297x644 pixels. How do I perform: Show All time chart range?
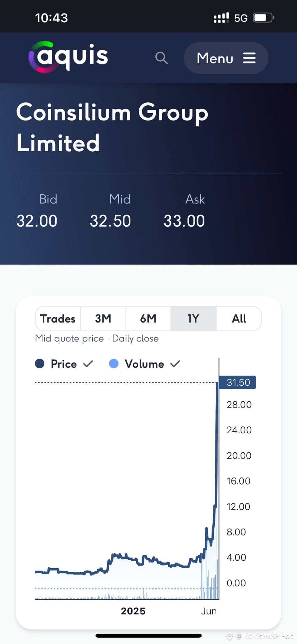[239, 319]
